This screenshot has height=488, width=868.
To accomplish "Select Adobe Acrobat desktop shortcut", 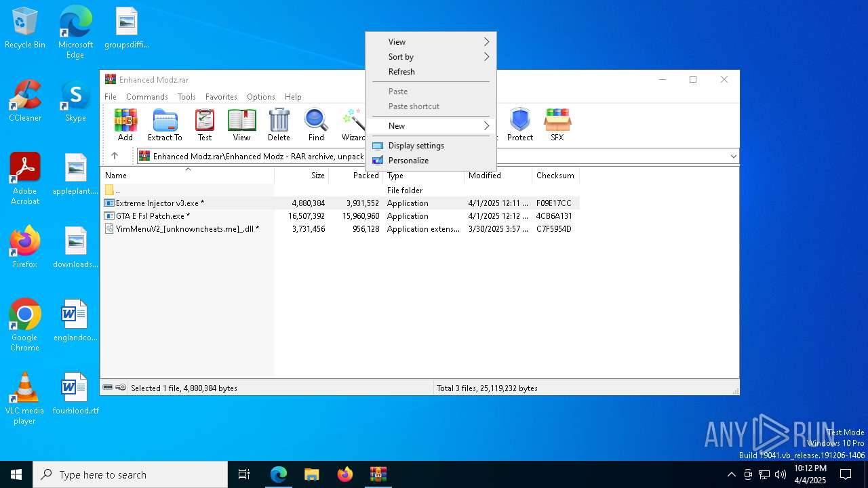I will pyautogui.click(x=25, y=179).
